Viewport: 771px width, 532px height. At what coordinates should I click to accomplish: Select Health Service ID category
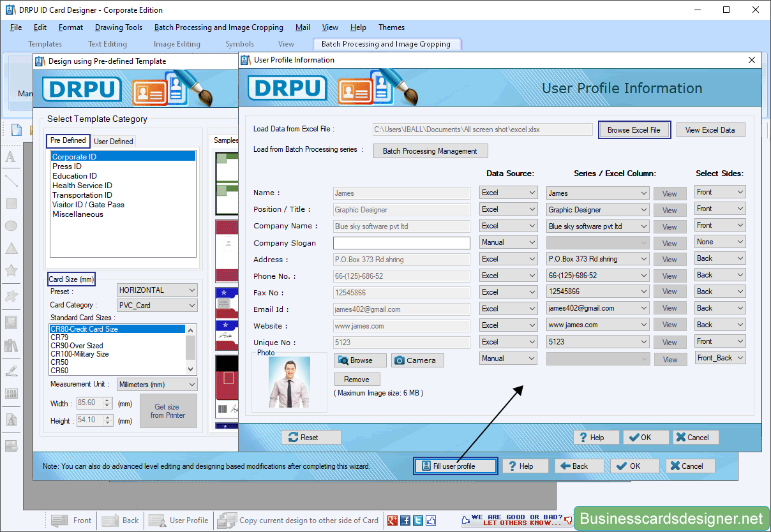pyautogui.click(x=82, y=186)
